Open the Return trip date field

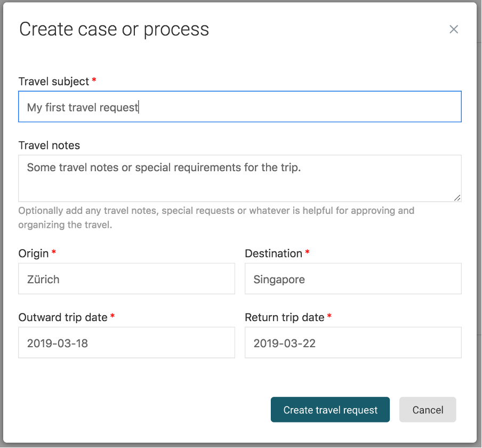353,342
